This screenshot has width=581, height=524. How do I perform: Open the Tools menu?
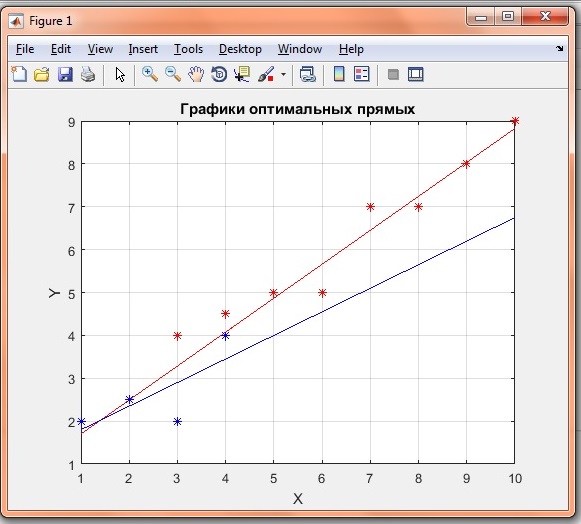tap(189, 49)
